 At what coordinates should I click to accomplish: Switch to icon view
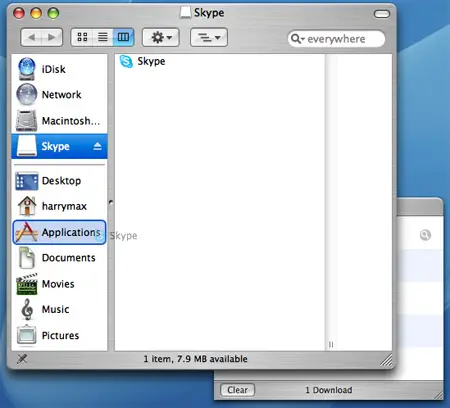click(82, 37)
